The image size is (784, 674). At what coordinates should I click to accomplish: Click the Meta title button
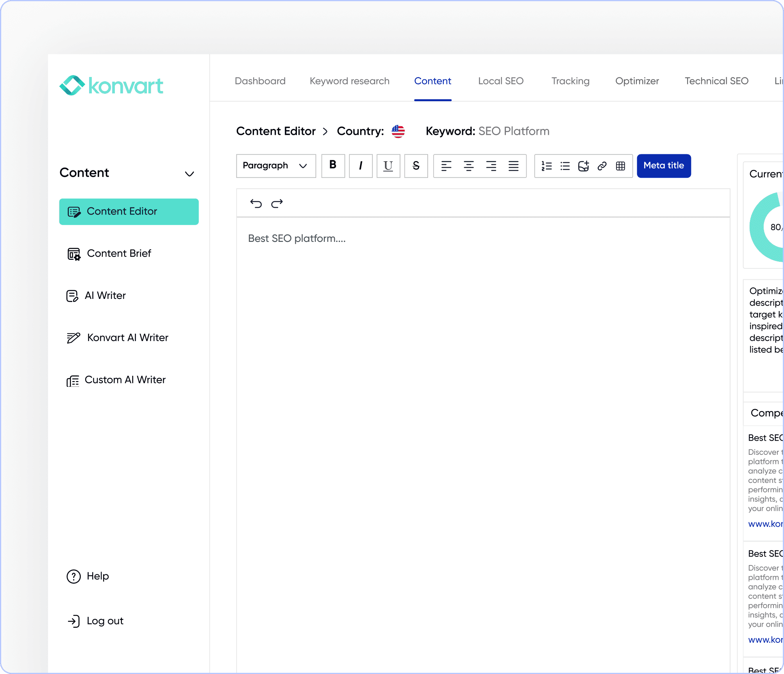pos(663,166)
